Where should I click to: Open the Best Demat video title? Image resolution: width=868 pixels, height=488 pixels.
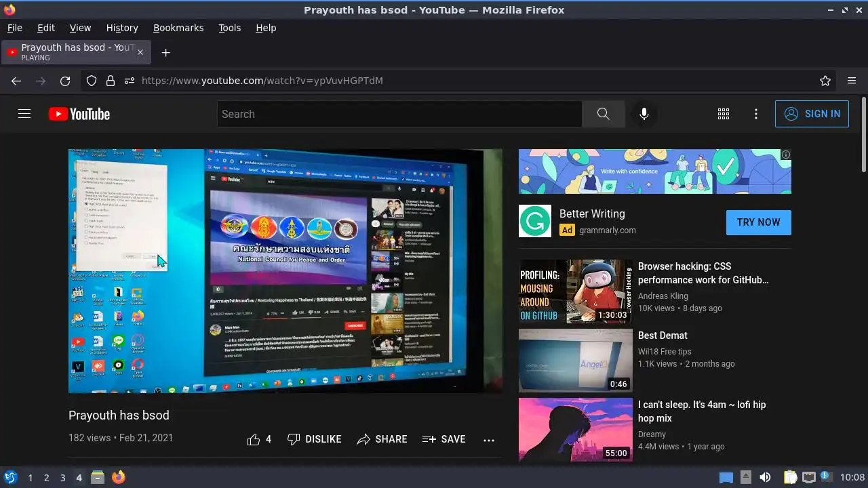663,335
